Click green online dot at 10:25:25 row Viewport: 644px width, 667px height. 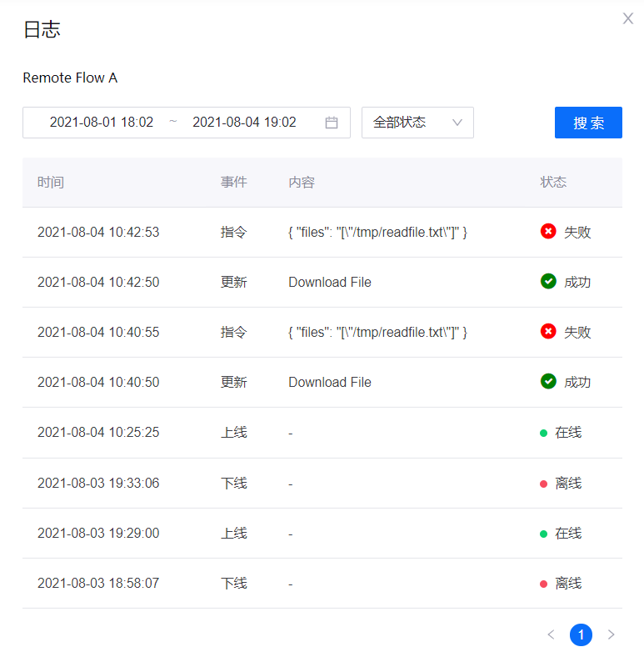point(544,433)
